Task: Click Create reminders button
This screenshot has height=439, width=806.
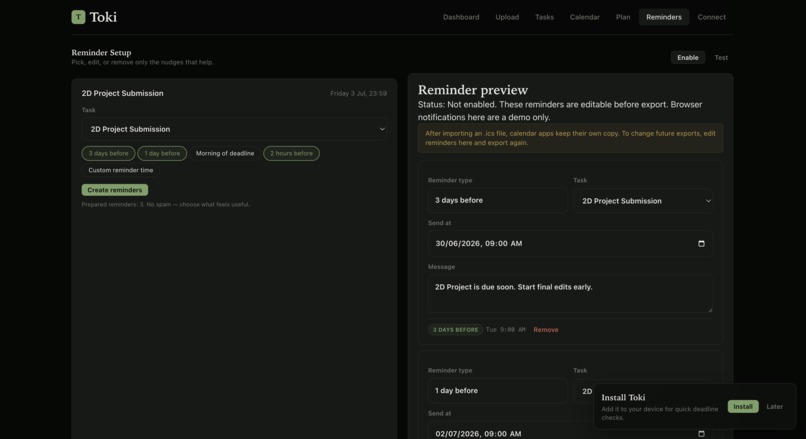Action: (x=115, y=190)
